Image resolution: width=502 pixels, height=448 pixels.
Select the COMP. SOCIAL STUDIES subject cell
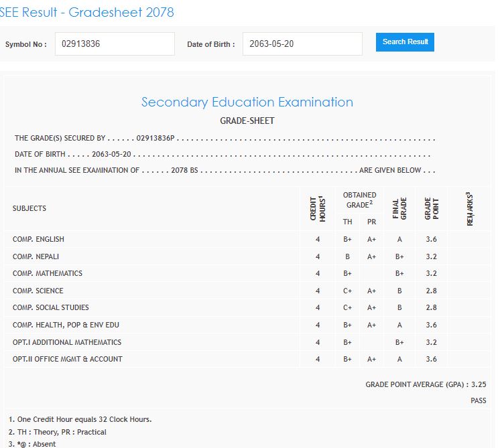50,307
